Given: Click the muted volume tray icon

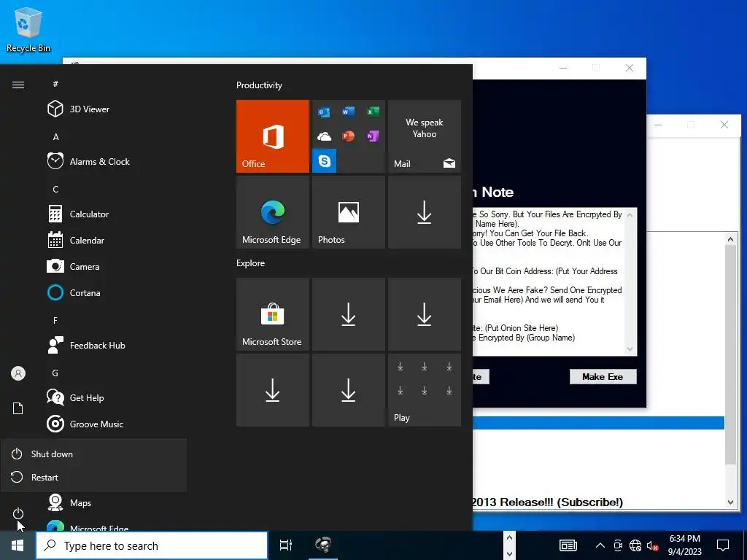Looking at the screenshot, I should pyautogui.click(x=652, y=545).
